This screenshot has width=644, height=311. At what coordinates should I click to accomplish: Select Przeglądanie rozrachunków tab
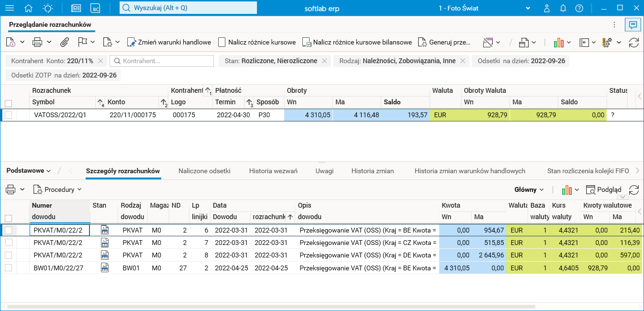[50, 24]
